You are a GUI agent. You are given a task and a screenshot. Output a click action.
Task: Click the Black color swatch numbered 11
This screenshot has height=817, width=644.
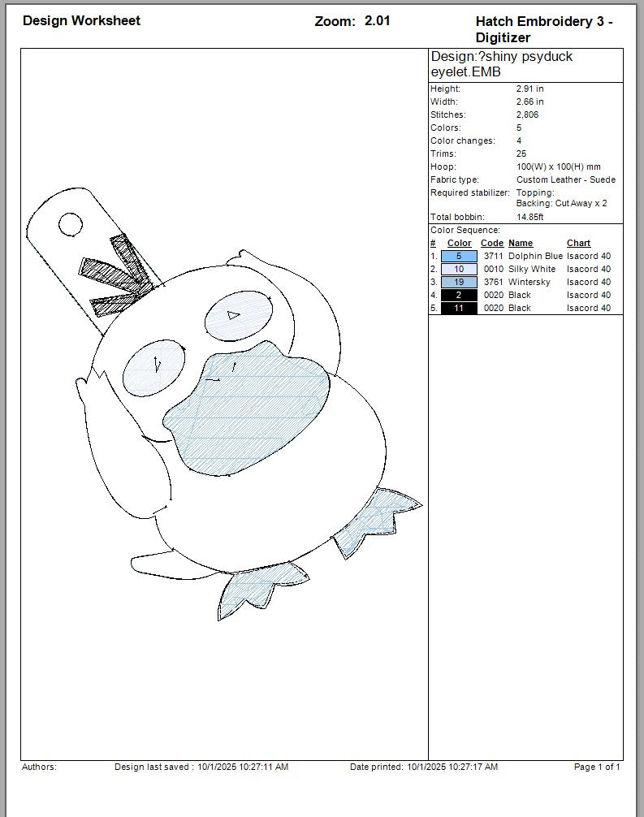(459, 308)
